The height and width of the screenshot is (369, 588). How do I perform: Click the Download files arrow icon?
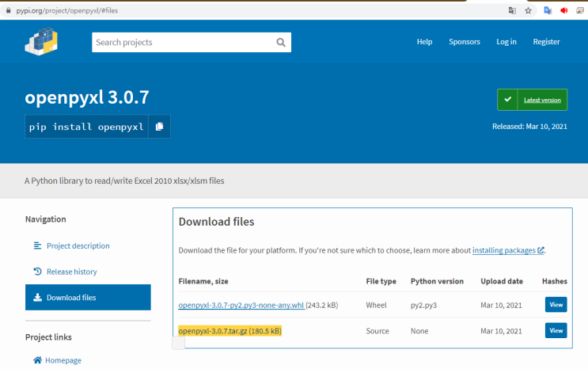coord(37,297)
